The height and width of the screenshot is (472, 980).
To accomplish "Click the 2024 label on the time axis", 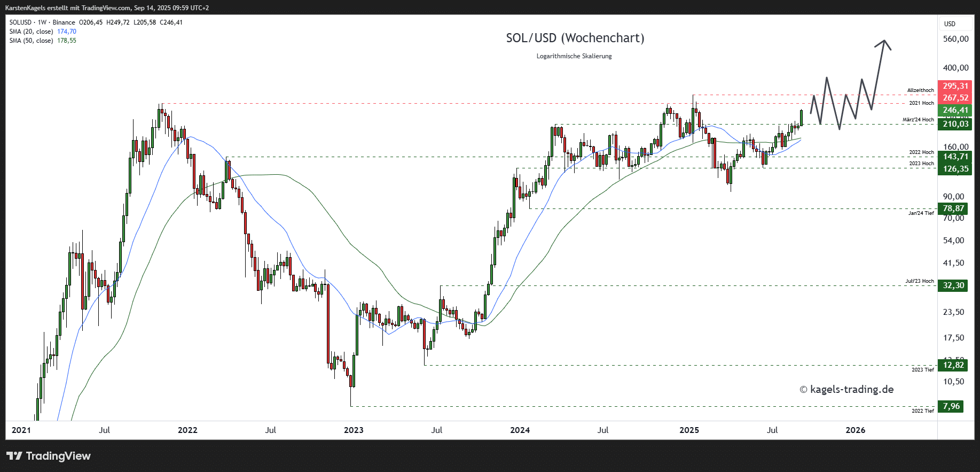I will tap(520, 430).
